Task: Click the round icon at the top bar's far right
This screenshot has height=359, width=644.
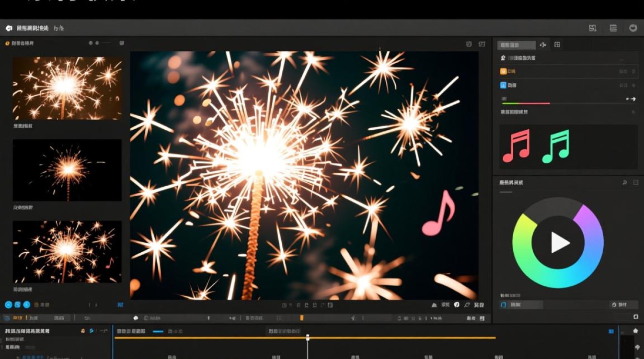Action: pos(633,28)
